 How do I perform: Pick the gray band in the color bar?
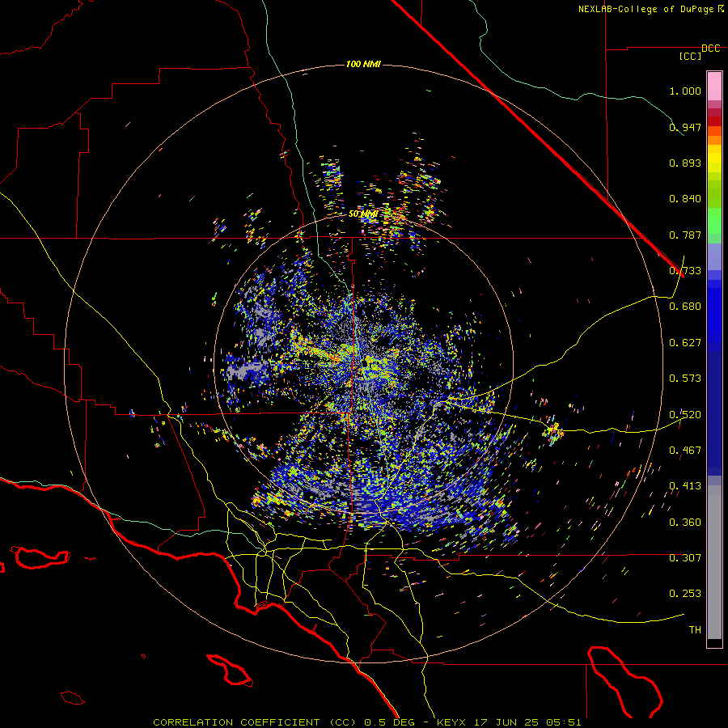click(x=714, y=562)
